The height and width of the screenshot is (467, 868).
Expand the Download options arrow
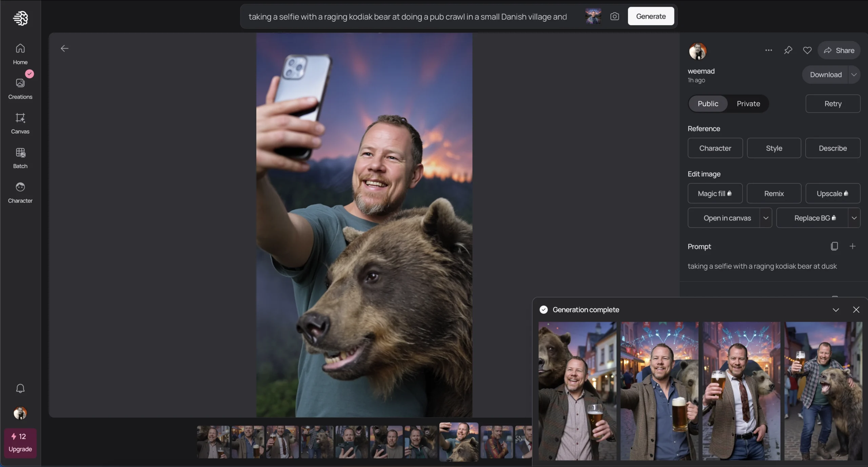pos(854,75)
